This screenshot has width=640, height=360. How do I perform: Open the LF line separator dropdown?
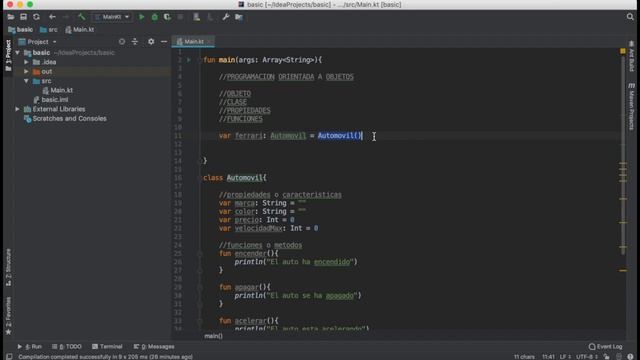tap(565, 357)
